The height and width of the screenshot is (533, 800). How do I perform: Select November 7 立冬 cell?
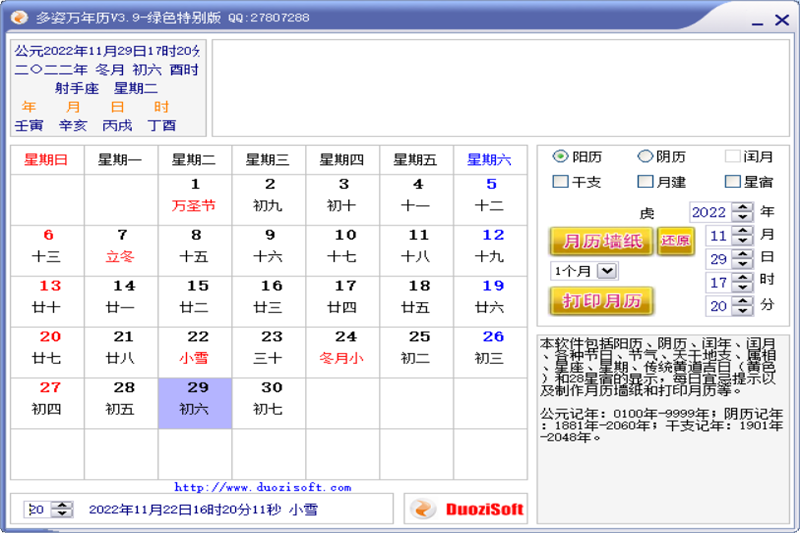pos(121,250)
